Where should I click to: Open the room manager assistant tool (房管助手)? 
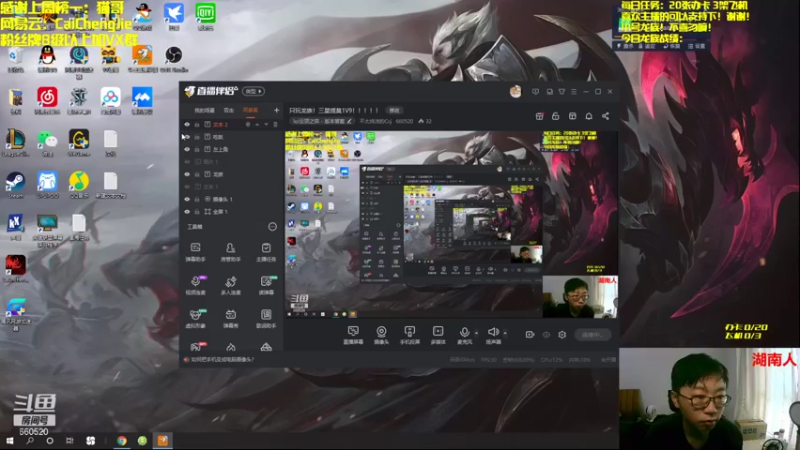231,252
